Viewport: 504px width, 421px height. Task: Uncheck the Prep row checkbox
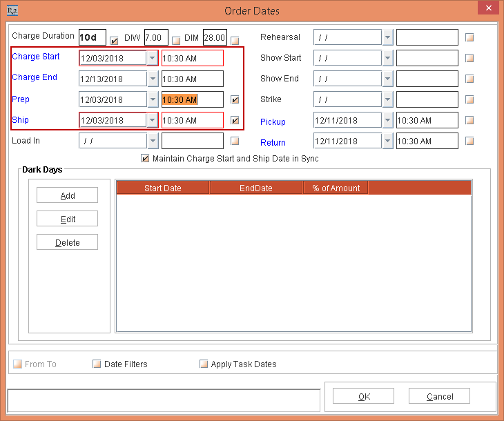[x=235, y=99]
